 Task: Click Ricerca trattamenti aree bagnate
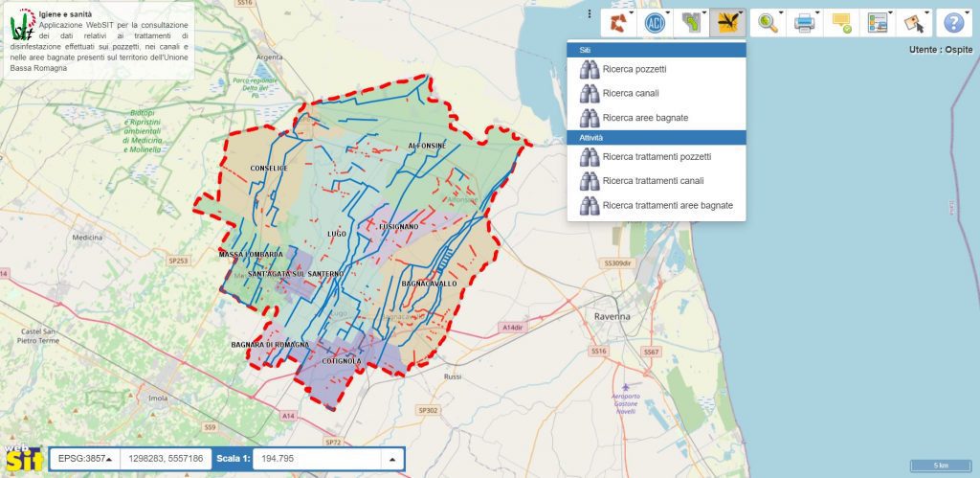coord(667,205)
